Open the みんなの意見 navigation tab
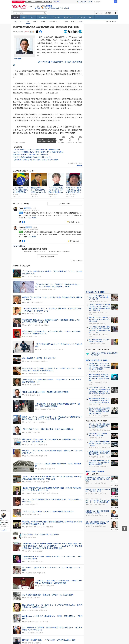Viewport: 129px width, 644px height. tap(68, 17)
